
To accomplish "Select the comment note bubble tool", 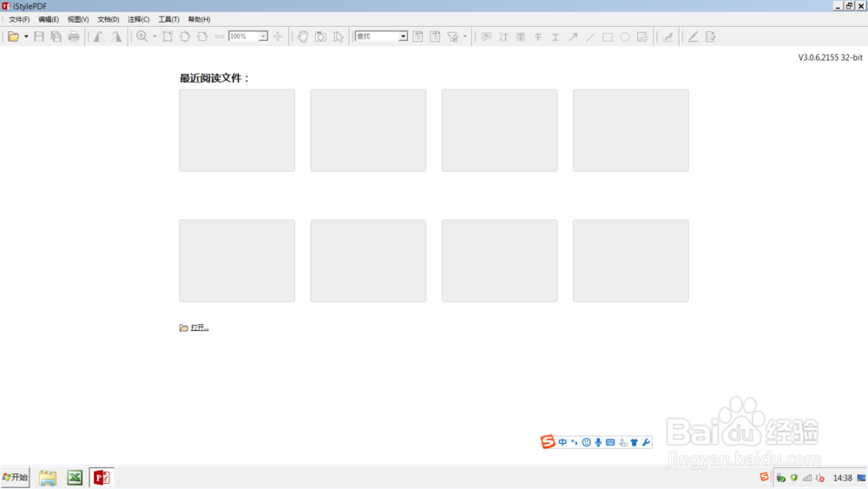I will coord(486,36).
